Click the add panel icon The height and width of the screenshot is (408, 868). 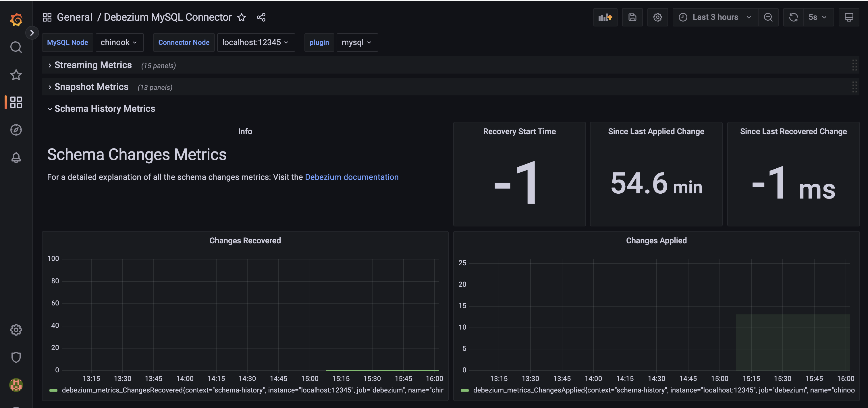tap(605, 17)
